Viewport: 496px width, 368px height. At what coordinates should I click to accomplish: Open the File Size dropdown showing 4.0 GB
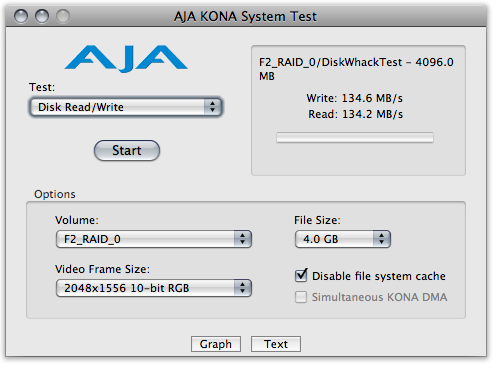click(x=343, y=239)
